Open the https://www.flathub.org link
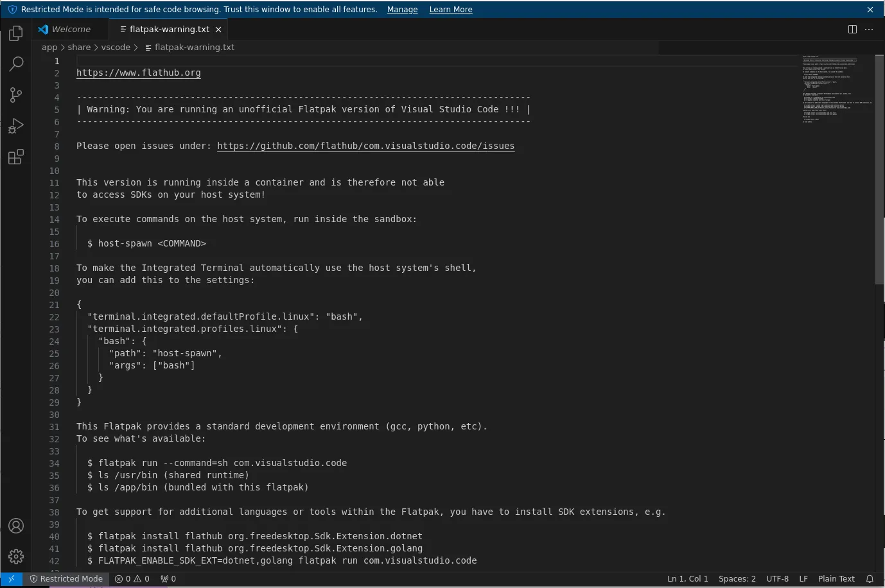Screen dimensions: 885x588 point(139,73)
